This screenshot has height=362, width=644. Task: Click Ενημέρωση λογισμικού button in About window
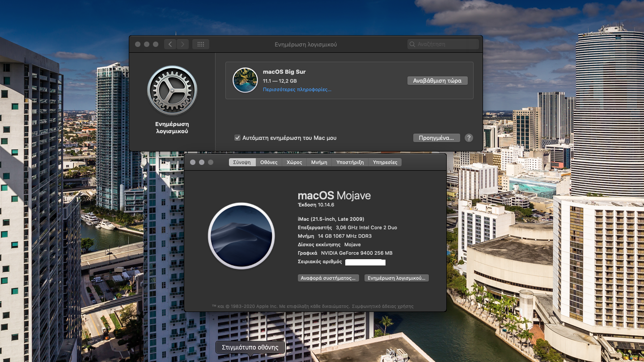coord(396,278)
